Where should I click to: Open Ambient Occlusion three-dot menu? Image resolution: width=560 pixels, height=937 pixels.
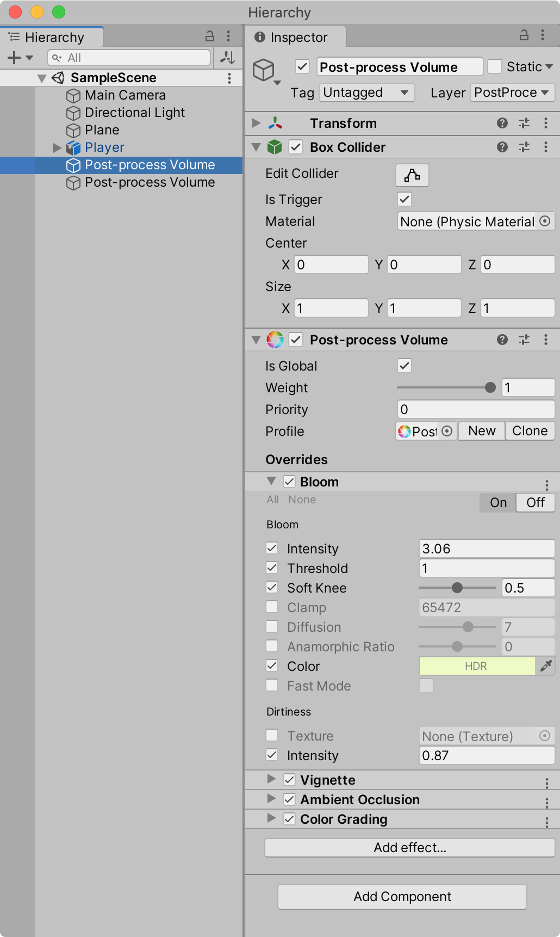[546, 802]
